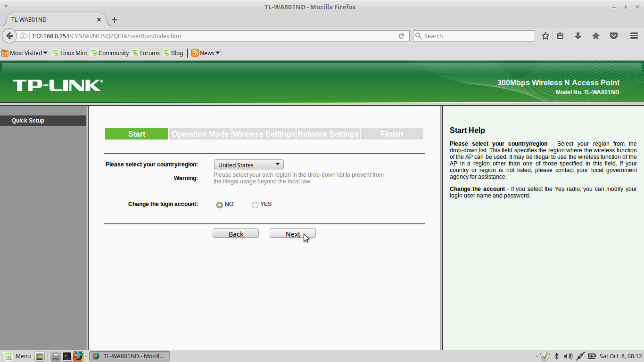Switch to the Network Settings step
Viewport: 644px width, 362px height.
click(328, 134)
